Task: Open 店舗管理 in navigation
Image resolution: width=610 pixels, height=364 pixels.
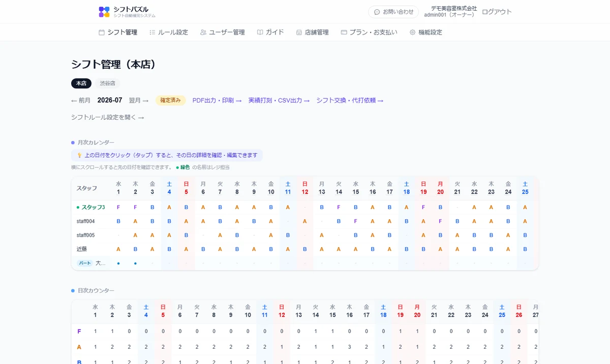Action: click(312, 32)
